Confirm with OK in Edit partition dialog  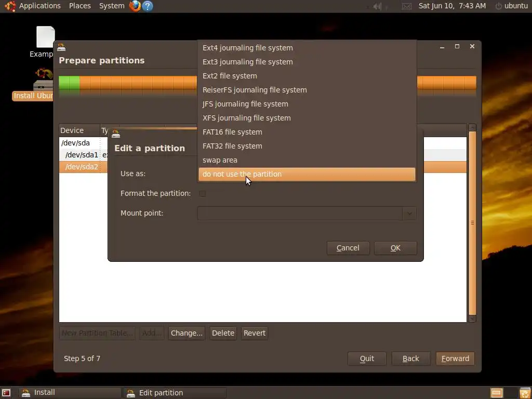click(395, 248)
